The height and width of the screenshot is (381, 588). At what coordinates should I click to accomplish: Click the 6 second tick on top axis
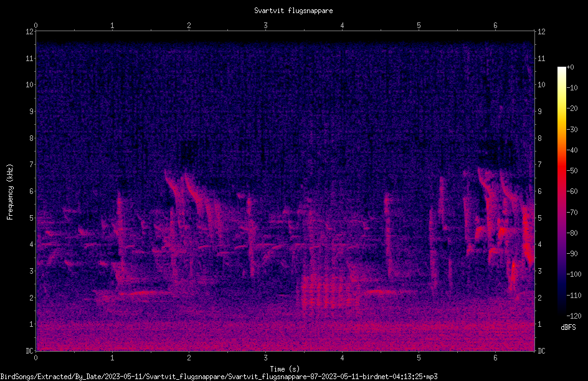pyautogui.click(x=495, y=26)
